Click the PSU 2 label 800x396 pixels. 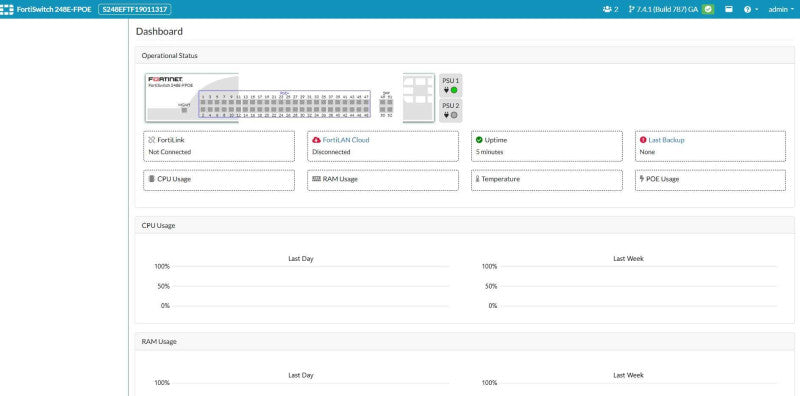(451, 106)
